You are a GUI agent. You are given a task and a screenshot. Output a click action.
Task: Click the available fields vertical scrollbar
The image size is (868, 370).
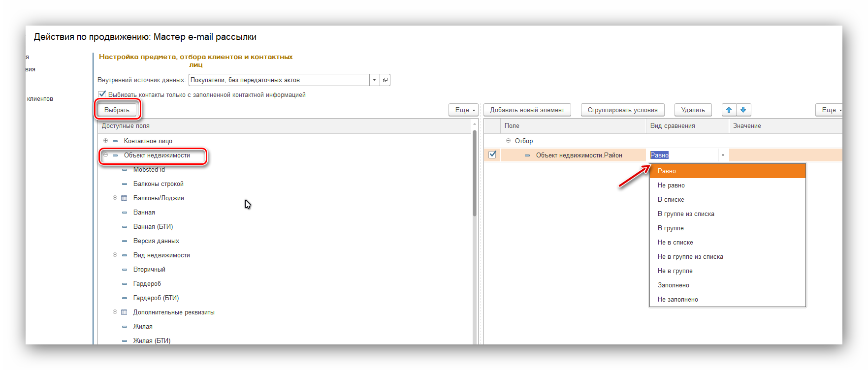click(475, 172)
